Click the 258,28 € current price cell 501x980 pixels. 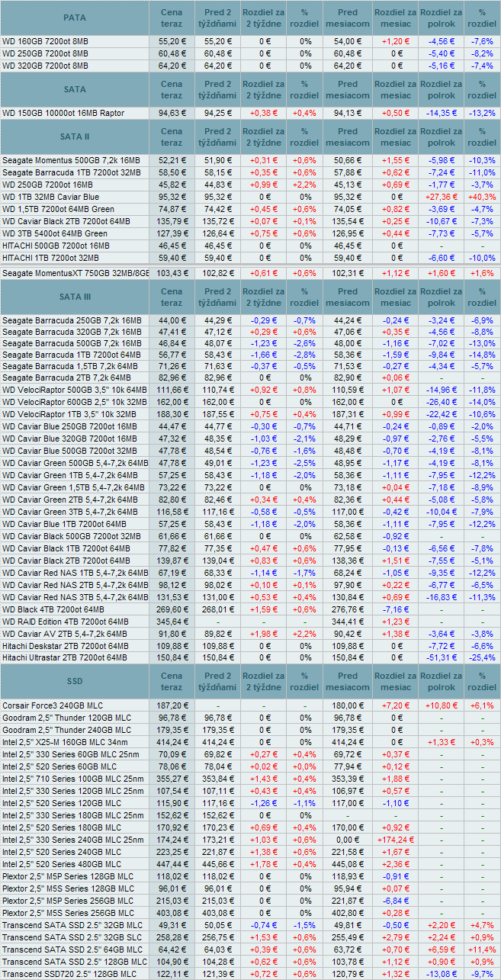pos(172,937)
